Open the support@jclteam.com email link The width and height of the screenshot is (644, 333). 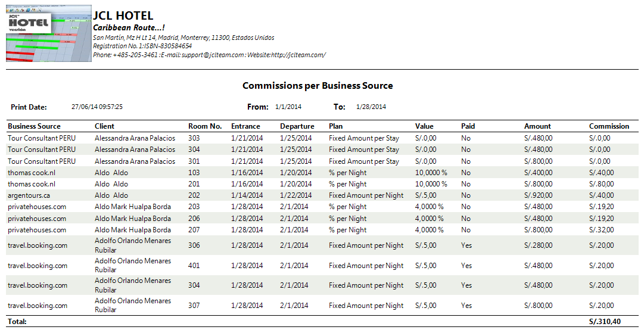tap(212, 55)
